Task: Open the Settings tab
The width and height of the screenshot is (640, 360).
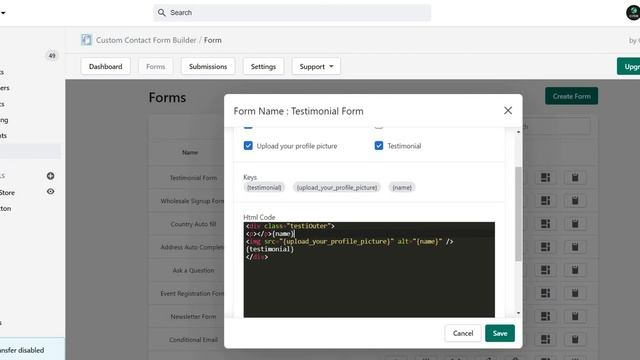Action: point(263,67)
